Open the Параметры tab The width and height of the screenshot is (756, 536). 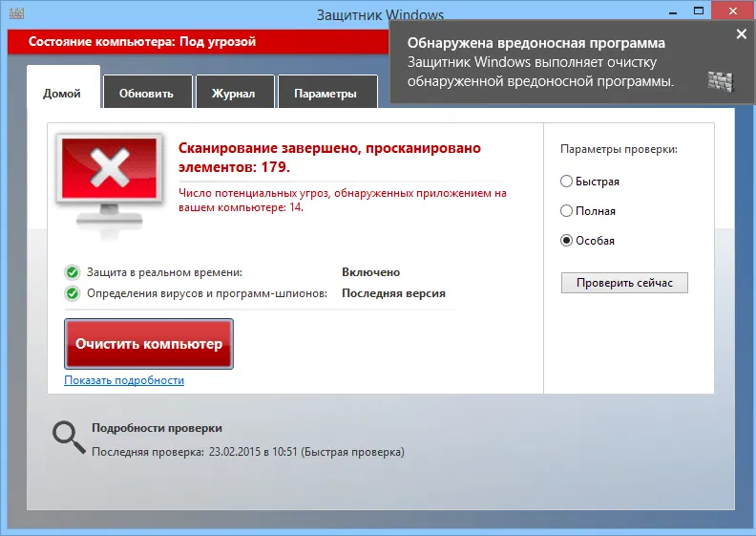[x=326, y=93]
